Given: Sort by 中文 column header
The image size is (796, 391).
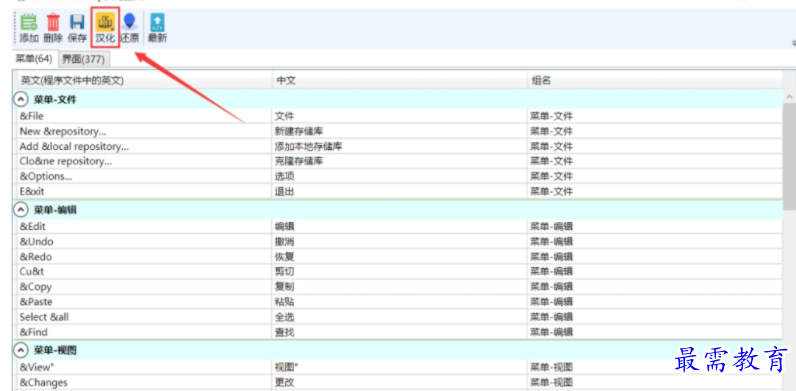Looking at the screenshot, I should pos(400,80).
